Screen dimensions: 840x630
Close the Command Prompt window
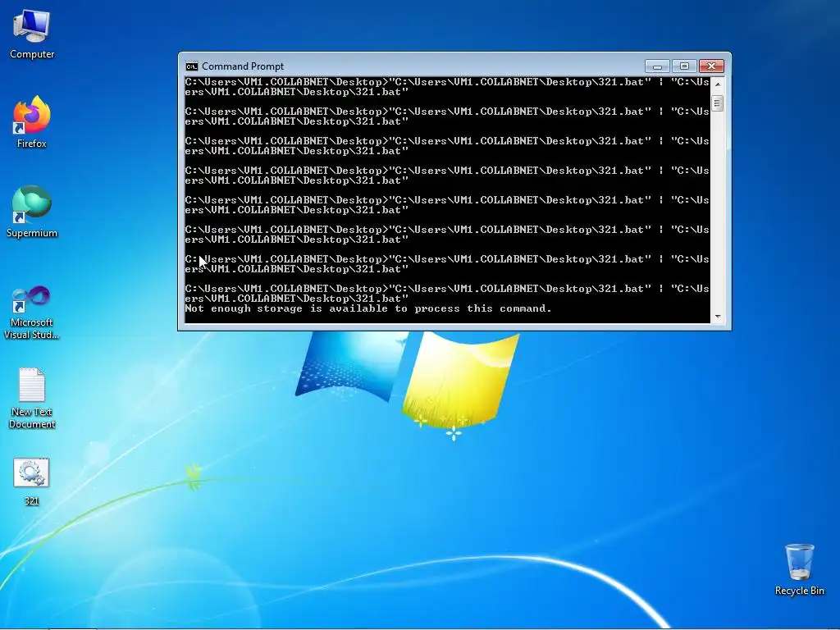(x=711, y=66)
